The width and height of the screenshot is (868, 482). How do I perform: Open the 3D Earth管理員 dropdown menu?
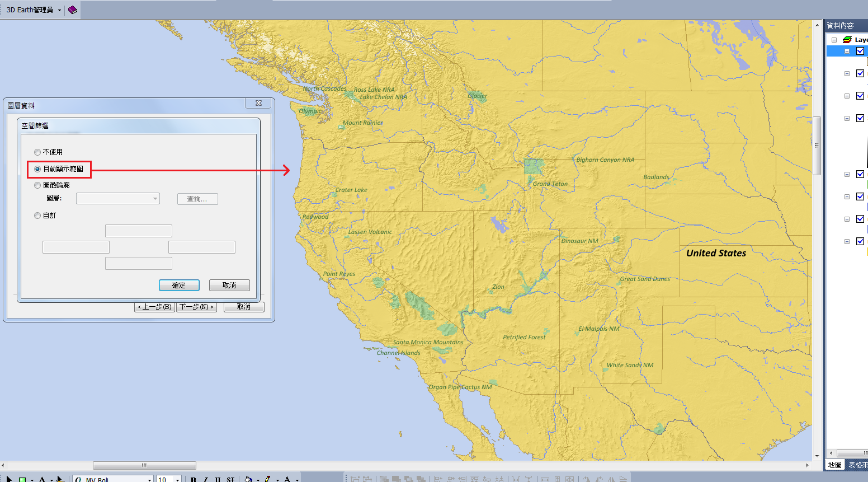tap(59, 10)
